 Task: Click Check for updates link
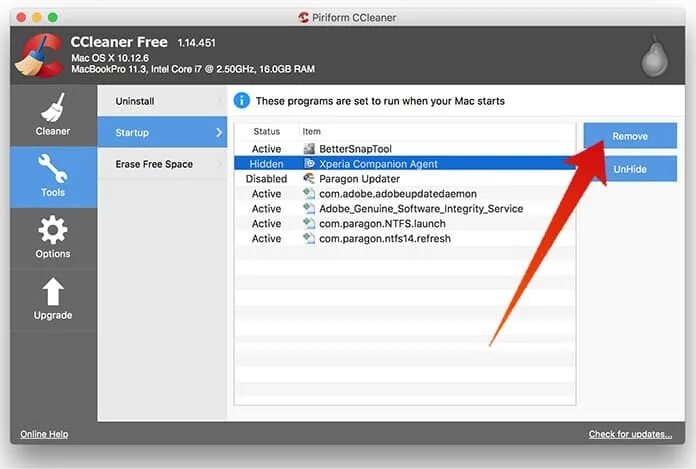[x=630, y=434]
